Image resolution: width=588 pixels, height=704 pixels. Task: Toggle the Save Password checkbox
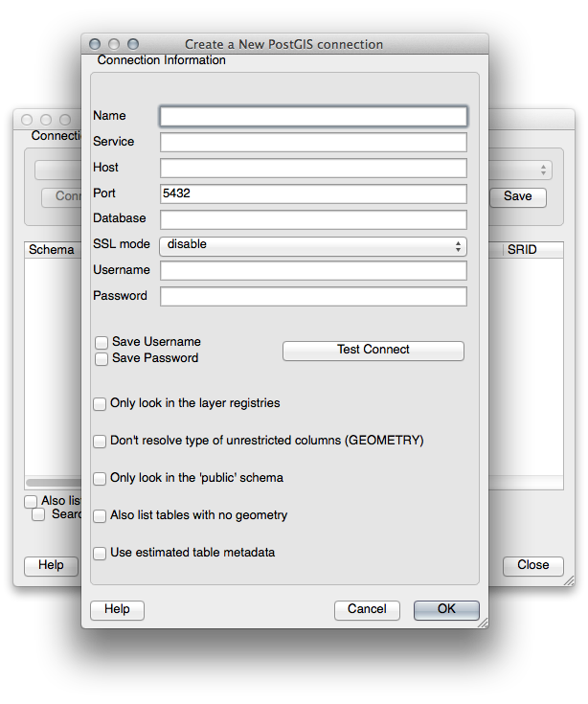click(x=102, y=358)
